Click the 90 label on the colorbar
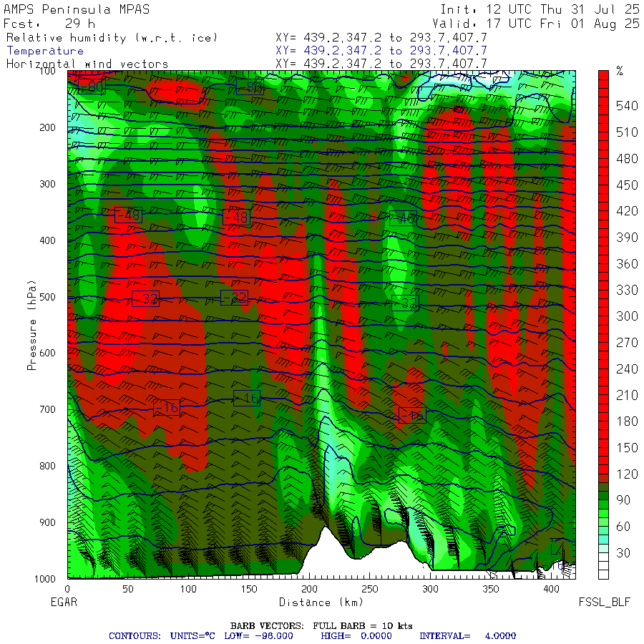 [x=623, y=500]
